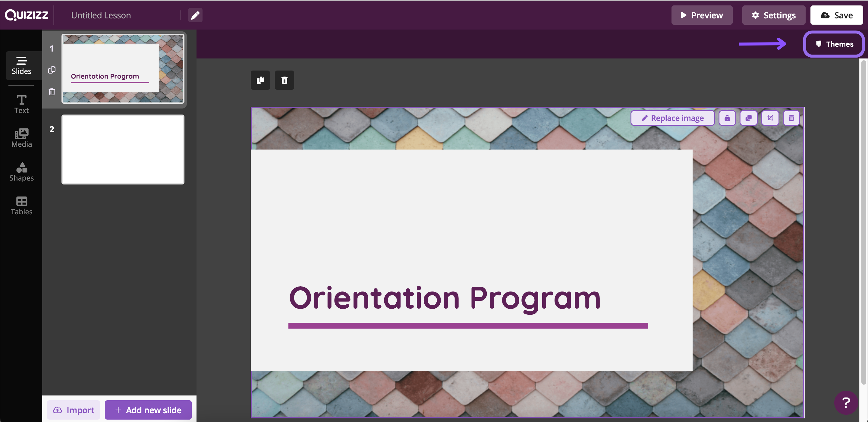Edit the lesson title with the pencil icon
The height and width of the screenshot is (422, 868).
point(195,15)
